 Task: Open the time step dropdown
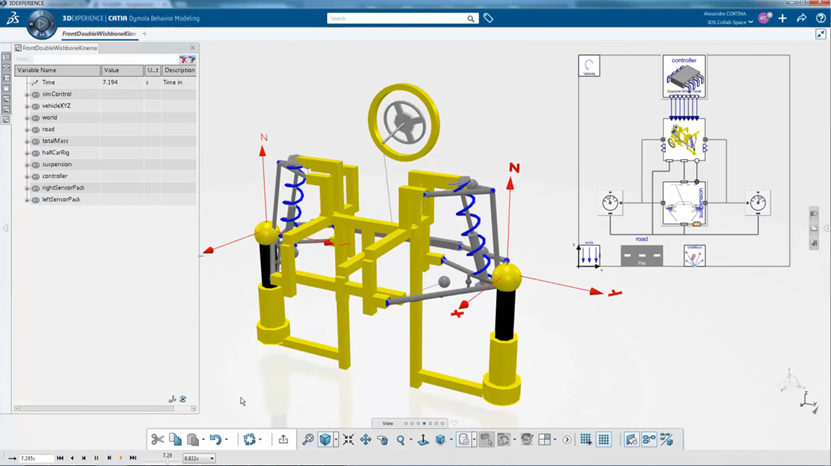[199, 458]
